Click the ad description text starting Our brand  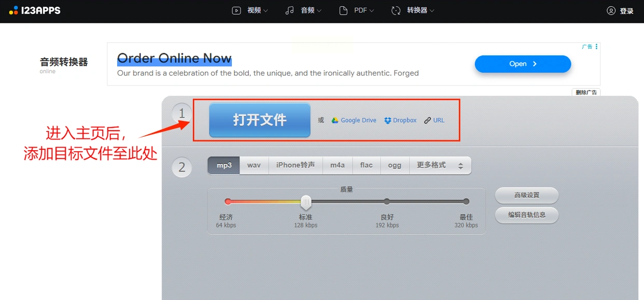coord(268,73)
